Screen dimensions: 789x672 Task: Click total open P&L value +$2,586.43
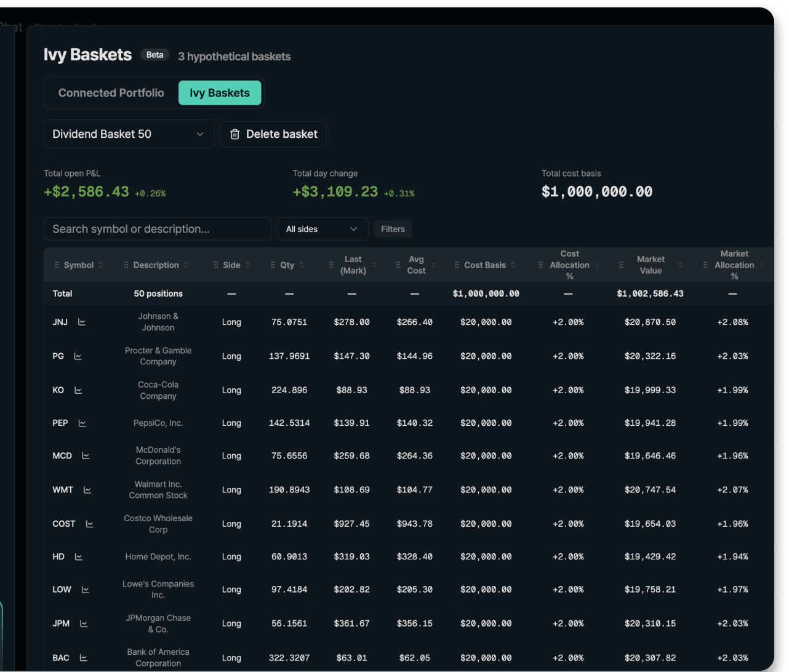coord(86,192)
